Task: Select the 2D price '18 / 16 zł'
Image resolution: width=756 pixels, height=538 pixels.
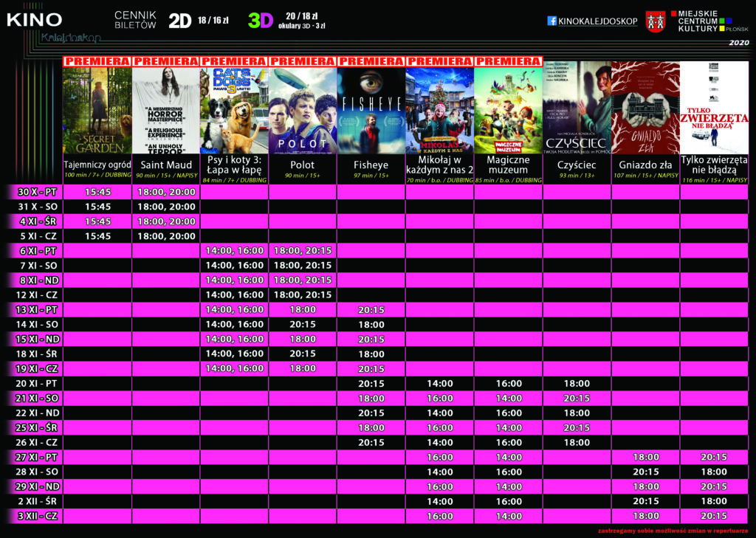Action: click(x=213, y=21)
